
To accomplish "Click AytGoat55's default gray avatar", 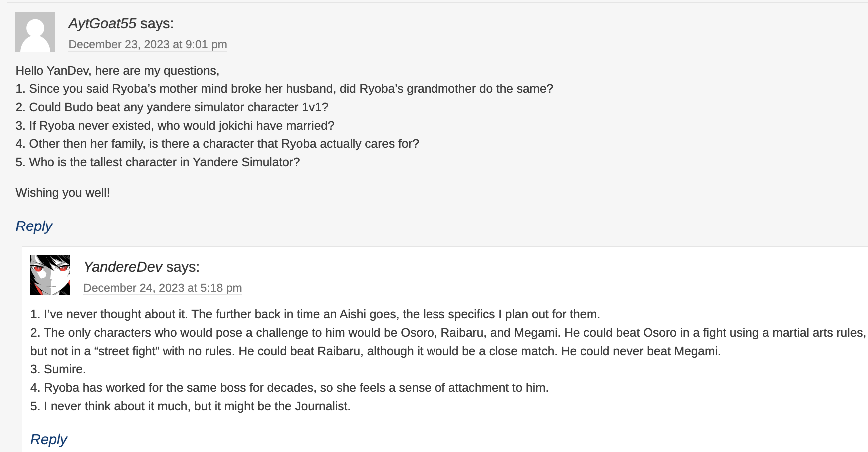I will (35, 32).
